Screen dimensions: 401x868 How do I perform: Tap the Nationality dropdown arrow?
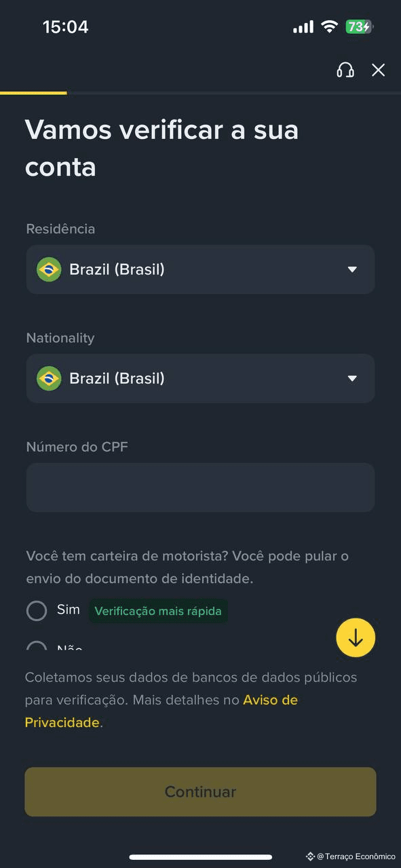point(352,378)
